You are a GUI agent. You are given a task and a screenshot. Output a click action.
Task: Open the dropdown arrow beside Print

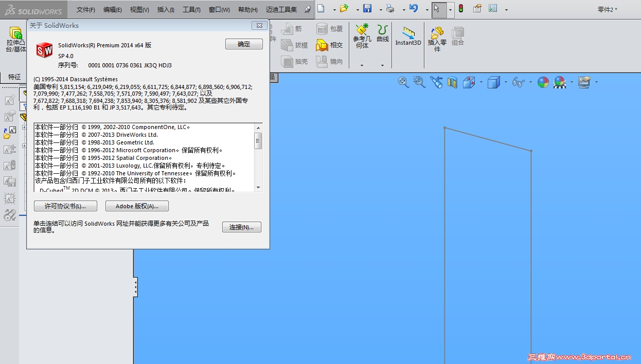(403, 9)
